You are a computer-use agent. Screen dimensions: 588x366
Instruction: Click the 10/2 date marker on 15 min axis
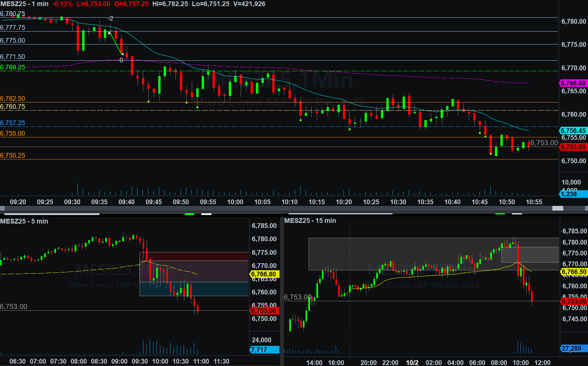click(x=412, y=362)
